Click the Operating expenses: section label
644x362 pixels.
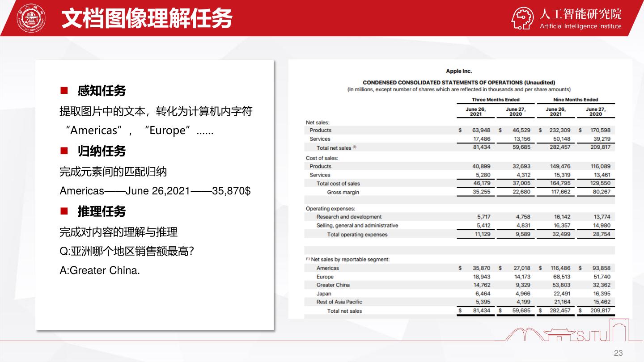point(330,209)
